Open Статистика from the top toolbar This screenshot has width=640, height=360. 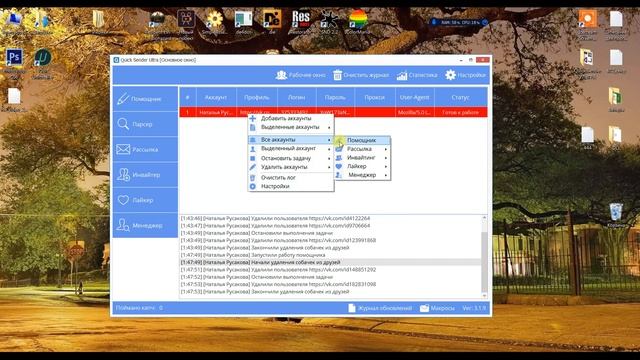coord(417,75)
